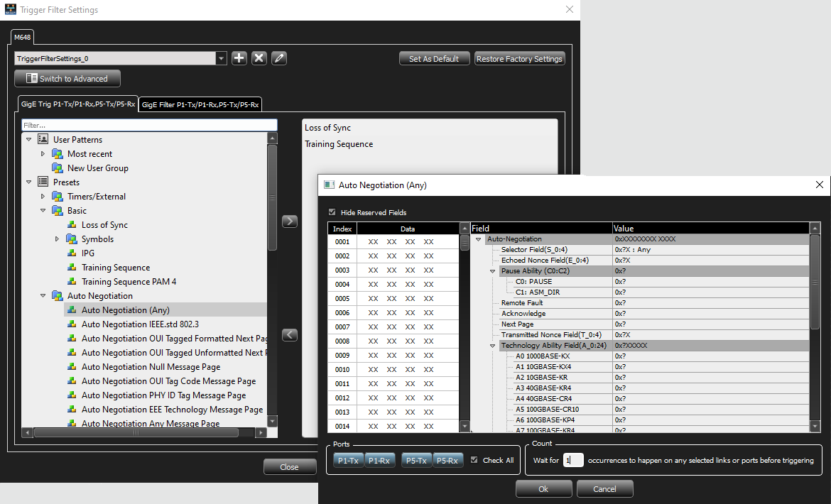
Task: Click the pattern tree horizontal scrollbar
Action: (x=136, y=432)
